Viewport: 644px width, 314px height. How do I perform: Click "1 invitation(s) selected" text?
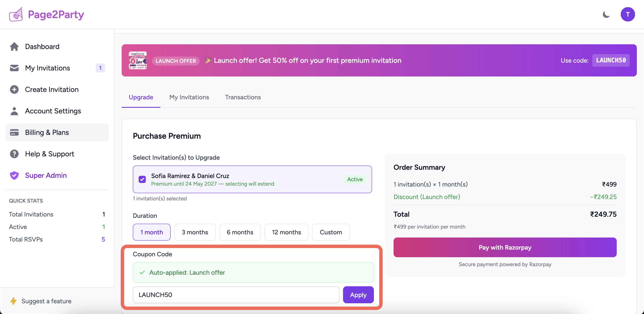(x=160, y=199)
